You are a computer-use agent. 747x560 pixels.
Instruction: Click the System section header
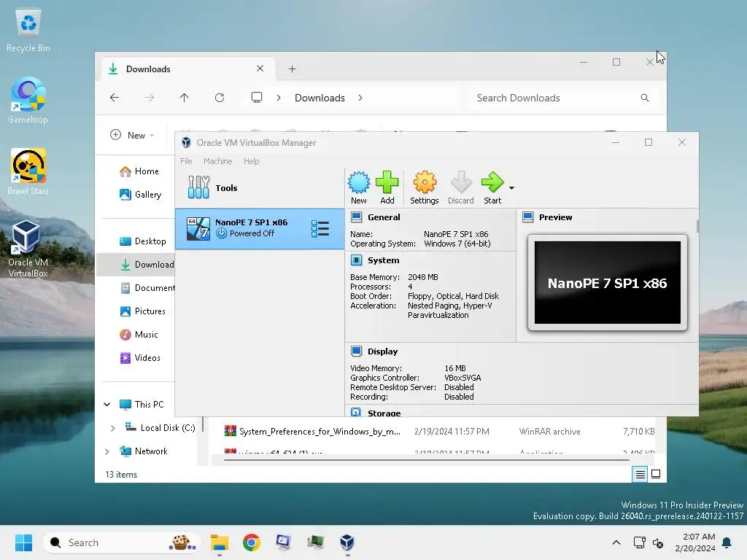pos(383,260)
